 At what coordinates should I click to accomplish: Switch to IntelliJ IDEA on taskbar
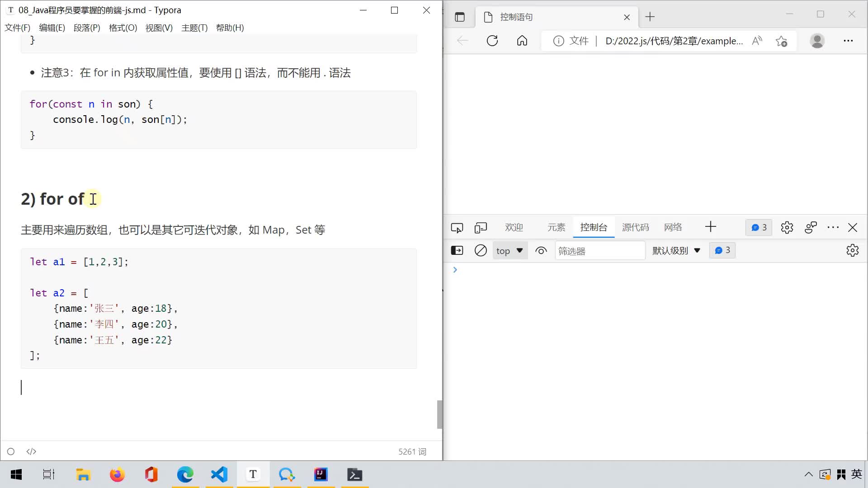pos(321,475)
